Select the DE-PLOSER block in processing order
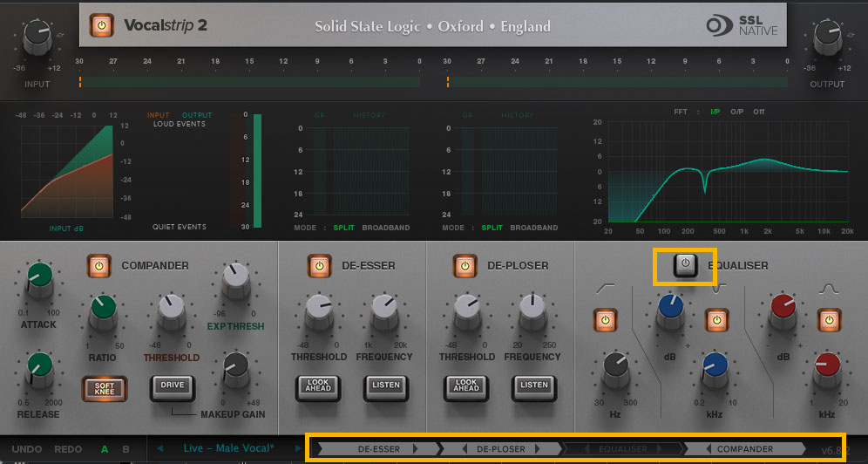Image resolution: width=868 pixels, height=464 pixels. coord(501,448)
